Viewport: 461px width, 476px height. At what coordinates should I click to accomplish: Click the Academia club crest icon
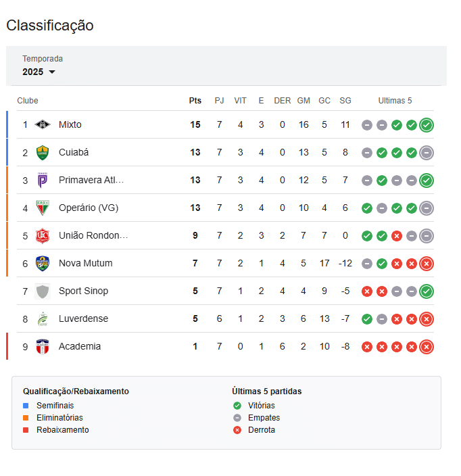point(43,346)
